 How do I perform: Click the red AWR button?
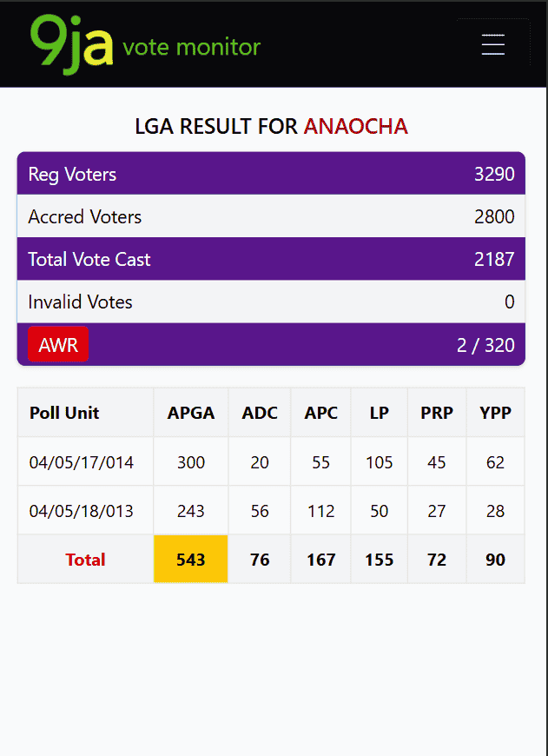(58, 344)
